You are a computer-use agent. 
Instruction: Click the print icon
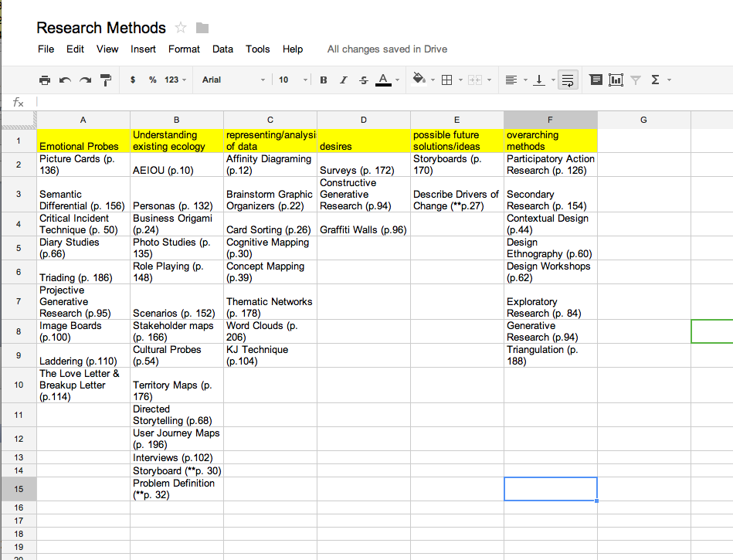[x=45, y=80]
